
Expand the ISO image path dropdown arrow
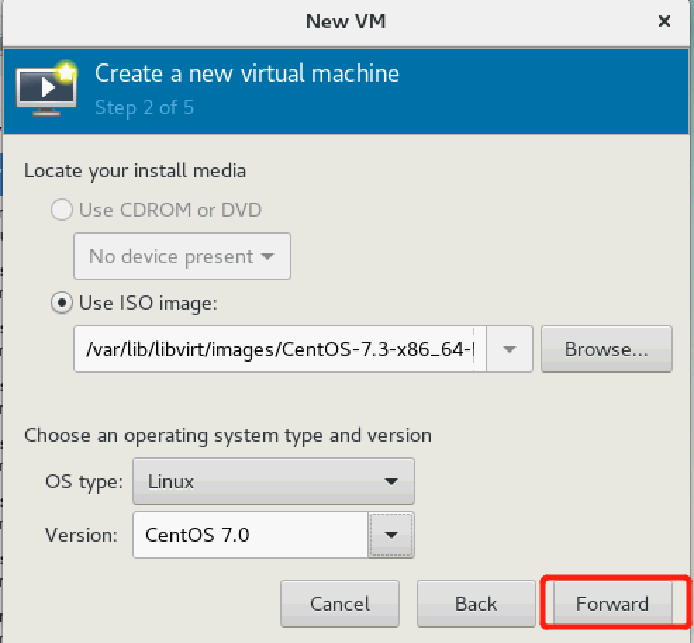tap(510, 349)
